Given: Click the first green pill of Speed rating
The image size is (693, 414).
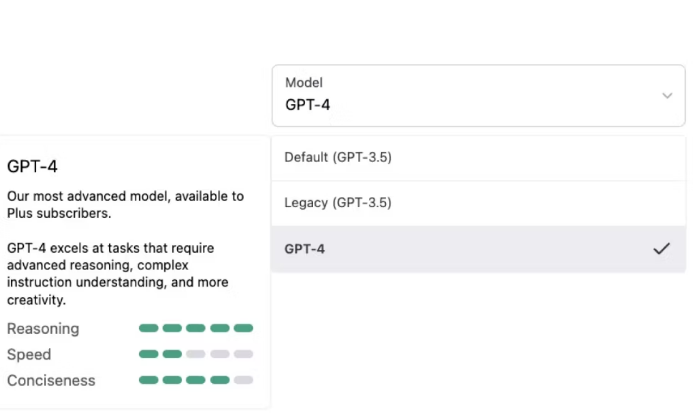Looking at the screenshot, I should point(148,354).
